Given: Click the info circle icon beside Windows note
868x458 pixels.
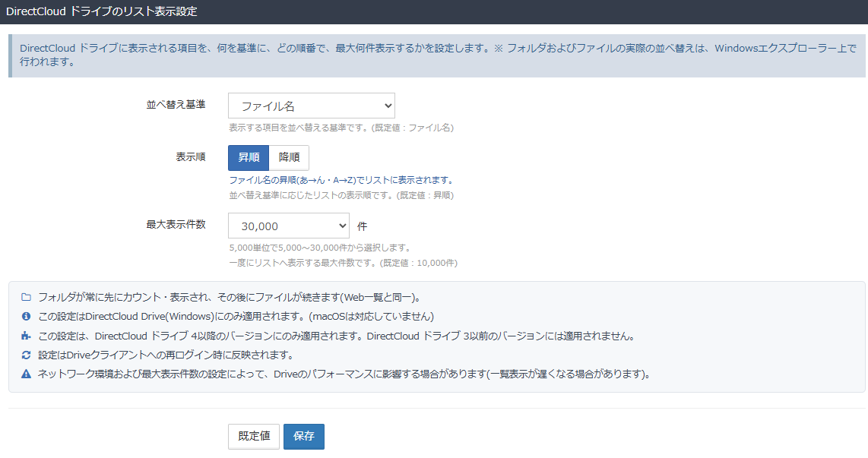Looking at the screenshot, I should click(26, 317).
